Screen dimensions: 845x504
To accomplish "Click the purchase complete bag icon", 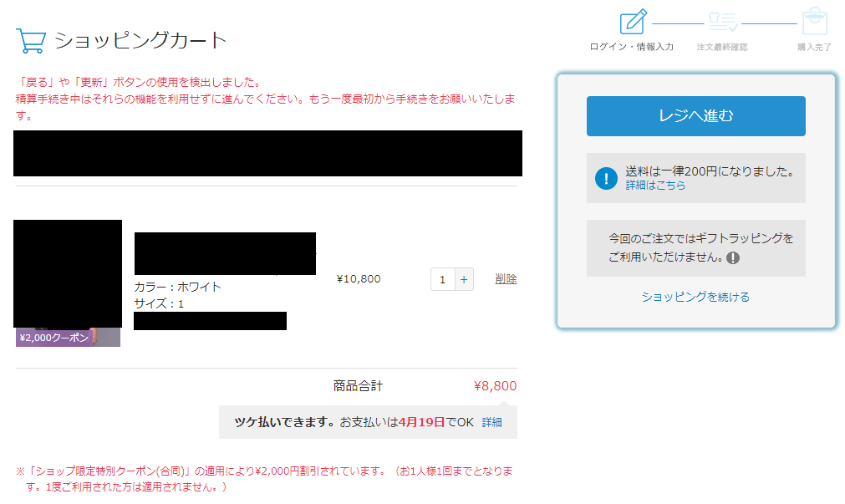I will pos(814,22).
